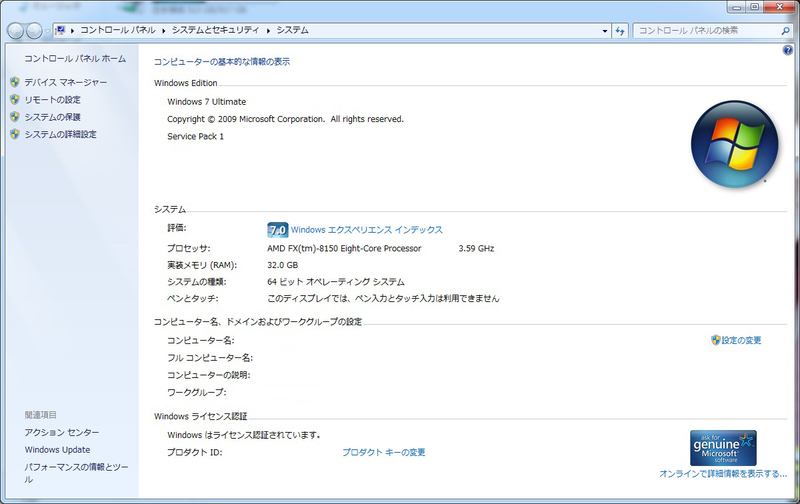Click the 実装メモリ (RAM): label
This screenshot has width=800, height=504.
202,265
